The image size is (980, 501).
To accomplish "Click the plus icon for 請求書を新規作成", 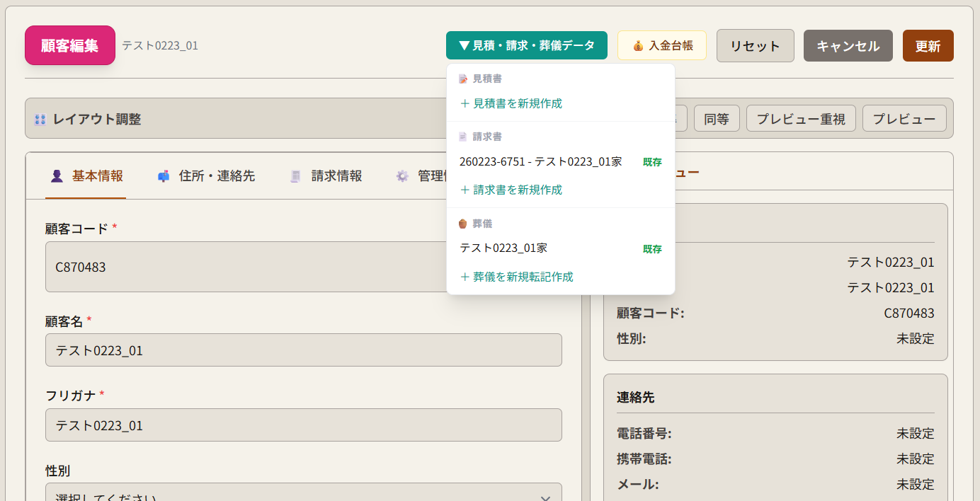I will [x=465, y=190].
